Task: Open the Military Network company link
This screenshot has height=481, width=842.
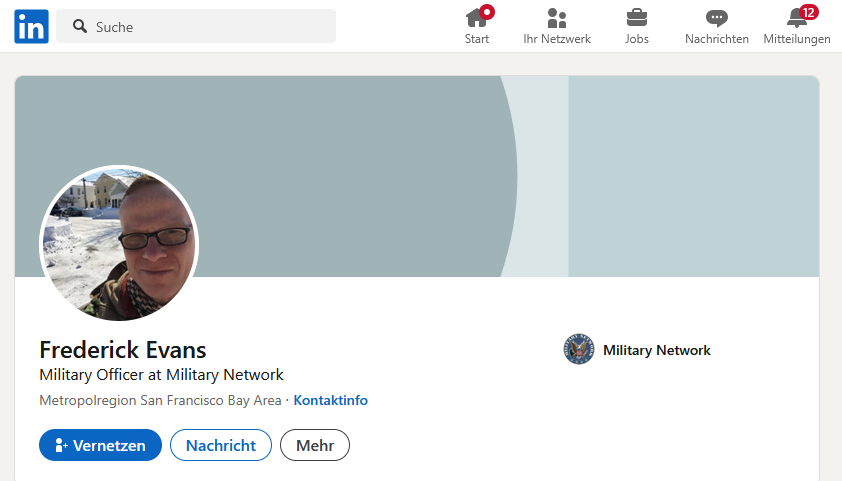Action: 656,350
